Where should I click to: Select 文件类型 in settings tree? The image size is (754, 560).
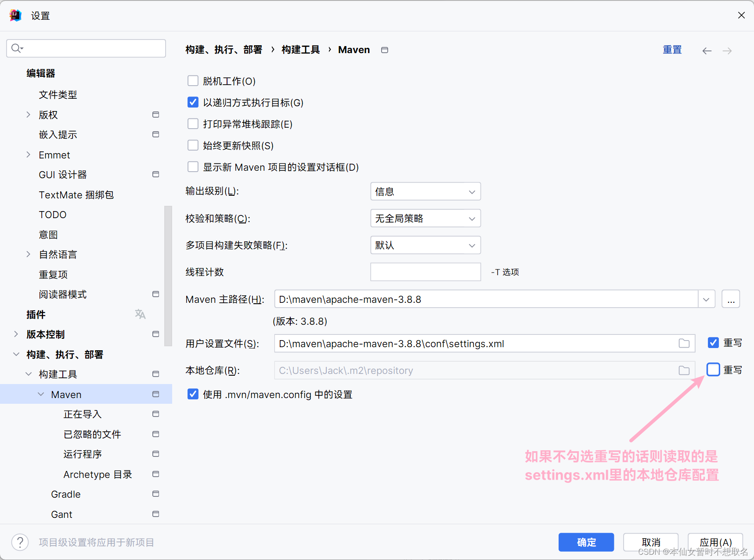pyautogui.click(x=58, y=94)
